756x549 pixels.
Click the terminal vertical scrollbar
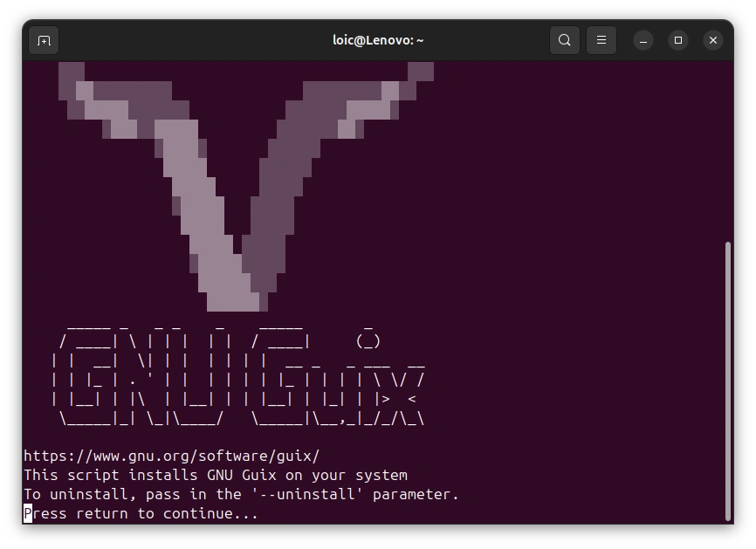tap(728, 381)
